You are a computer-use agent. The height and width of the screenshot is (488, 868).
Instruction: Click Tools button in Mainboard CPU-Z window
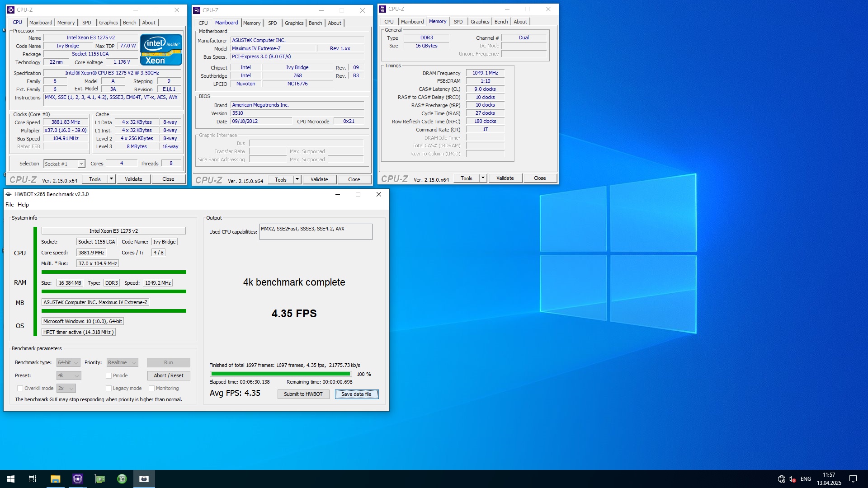point(281,180)
